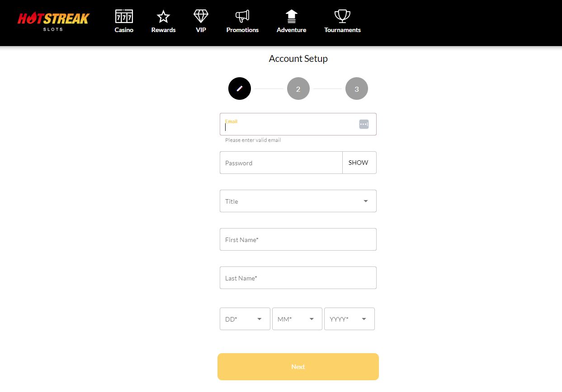Expand the Title dropdown

pos(298,201)
